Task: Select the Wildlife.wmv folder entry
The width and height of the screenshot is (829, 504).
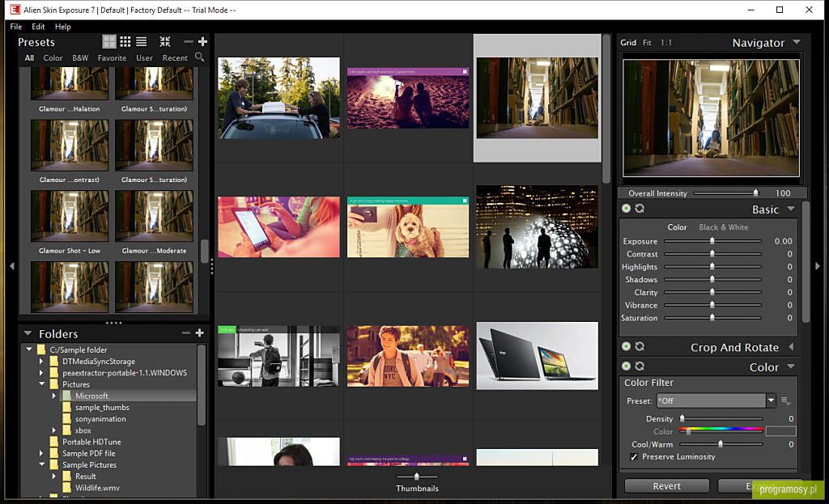Action: 97,488
